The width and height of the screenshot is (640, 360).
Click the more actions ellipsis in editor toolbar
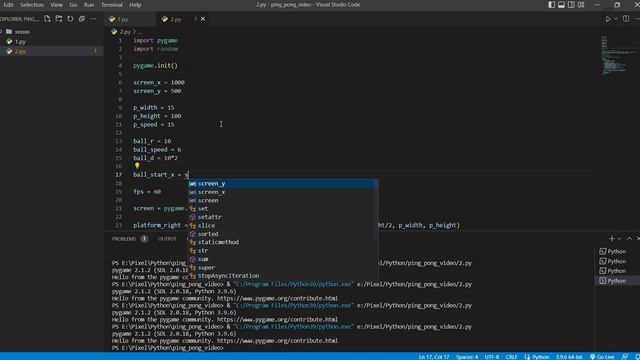click(x=637, y=19)
